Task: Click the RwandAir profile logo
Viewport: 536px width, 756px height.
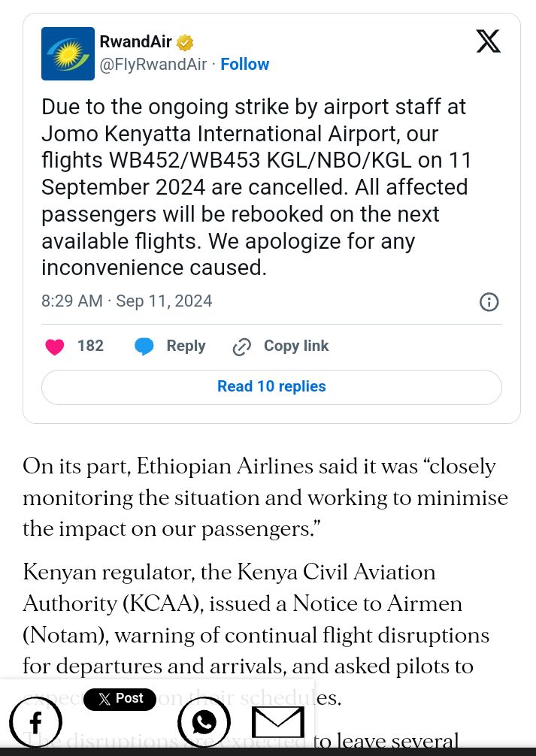Action: (68, 53)
